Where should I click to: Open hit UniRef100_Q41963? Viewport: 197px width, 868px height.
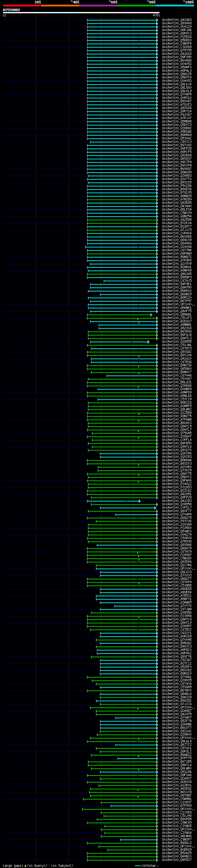[x=176, y=20]
